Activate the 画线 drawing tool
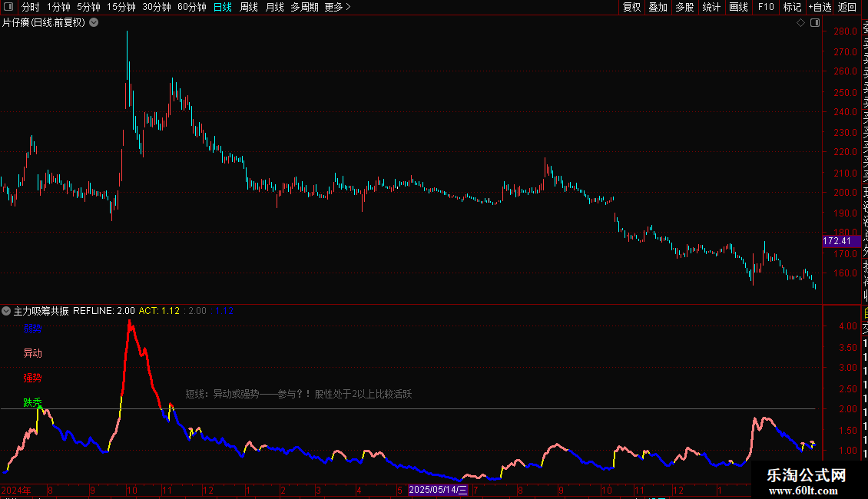This screenshot has width=868, height=499. point(738,7)
